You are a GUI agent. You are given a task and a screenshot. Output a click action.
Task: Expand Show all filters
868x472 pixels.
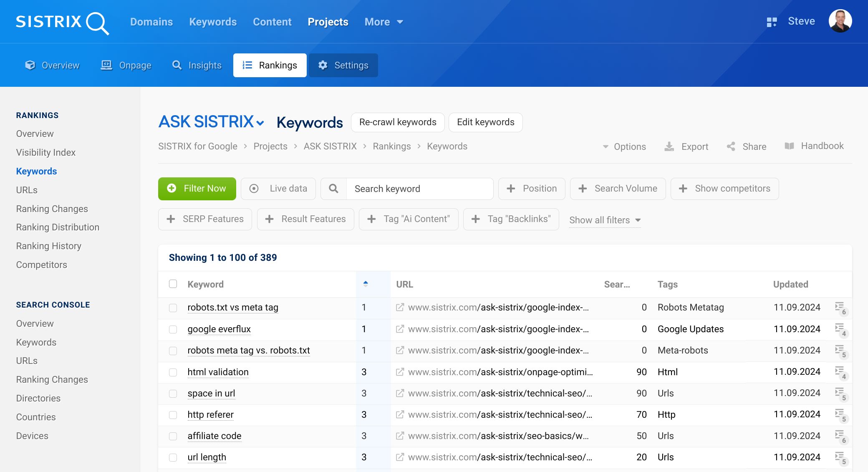pyautogui.click(x=605, y=220)
